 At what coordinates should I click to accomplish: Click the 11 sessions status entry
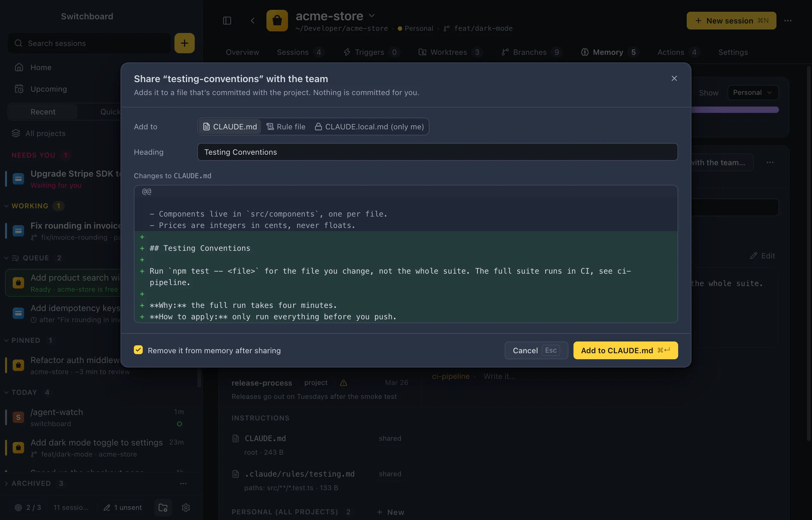pos(71,507)
